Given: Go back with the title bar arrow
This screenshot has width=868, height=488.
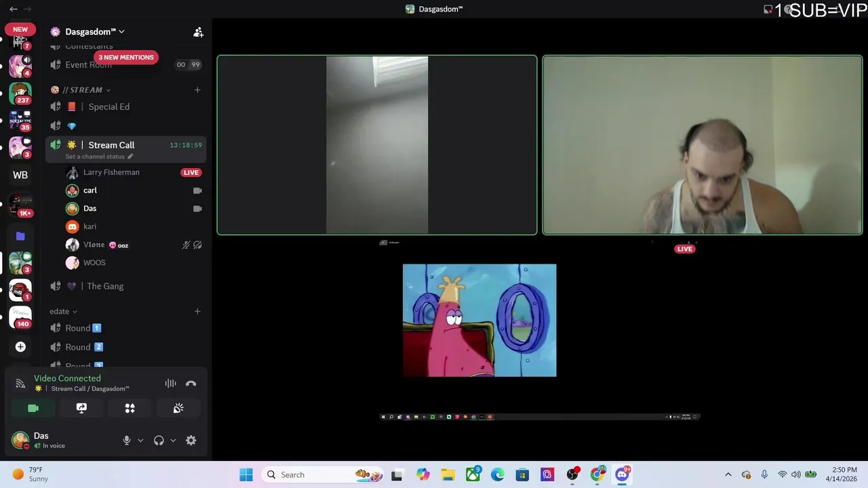Looking at the screenshot, I should 14,9.
